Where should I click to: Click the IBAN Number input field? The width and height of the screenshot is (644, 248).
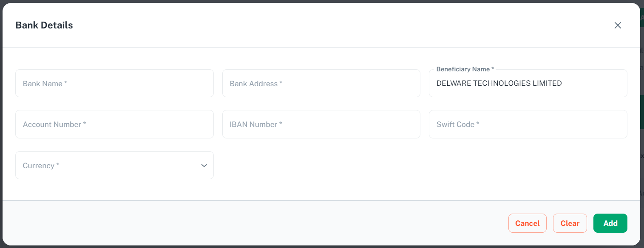click(321, 124)
